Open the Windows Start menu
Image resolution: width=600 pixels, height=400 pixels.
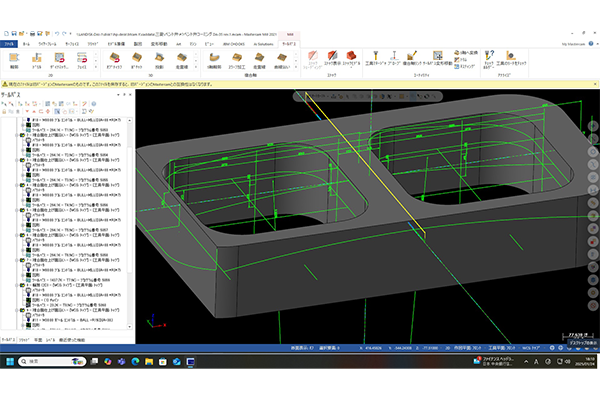click(10, 361)
